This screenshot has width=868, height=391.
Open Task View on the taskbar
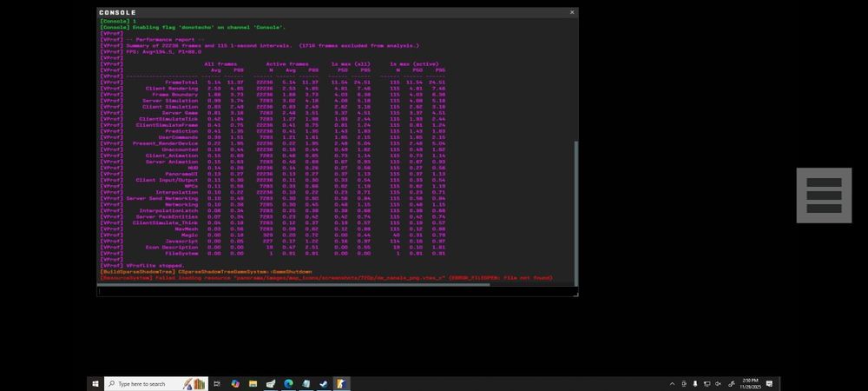point(217,384)
